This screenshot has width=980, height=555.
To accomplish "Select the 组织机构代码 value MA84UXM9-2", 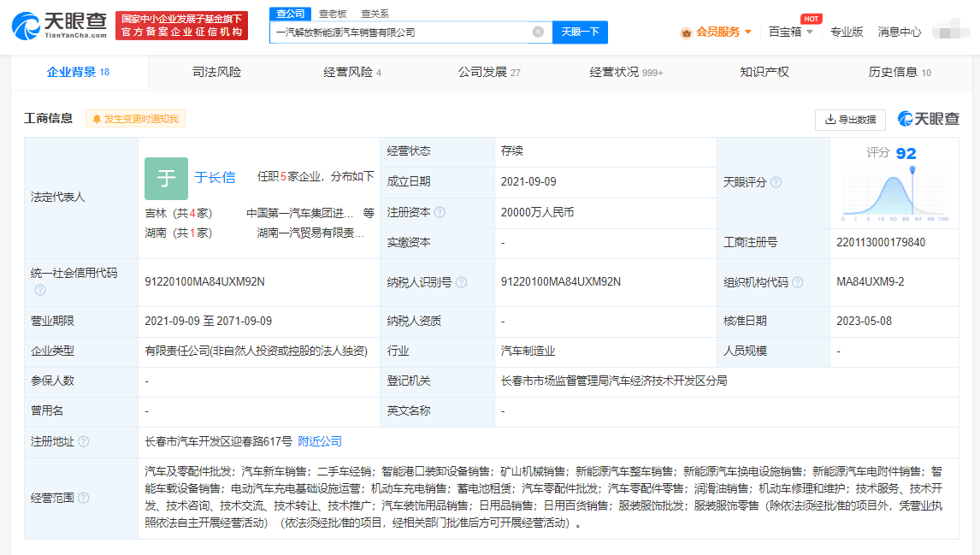I will tap(870, 282).
